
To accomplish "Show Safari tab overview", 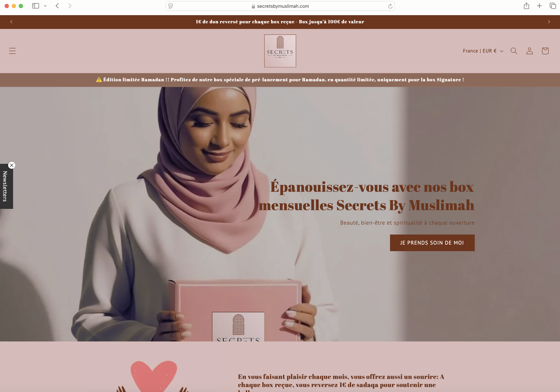I will (x=552, y=6).
